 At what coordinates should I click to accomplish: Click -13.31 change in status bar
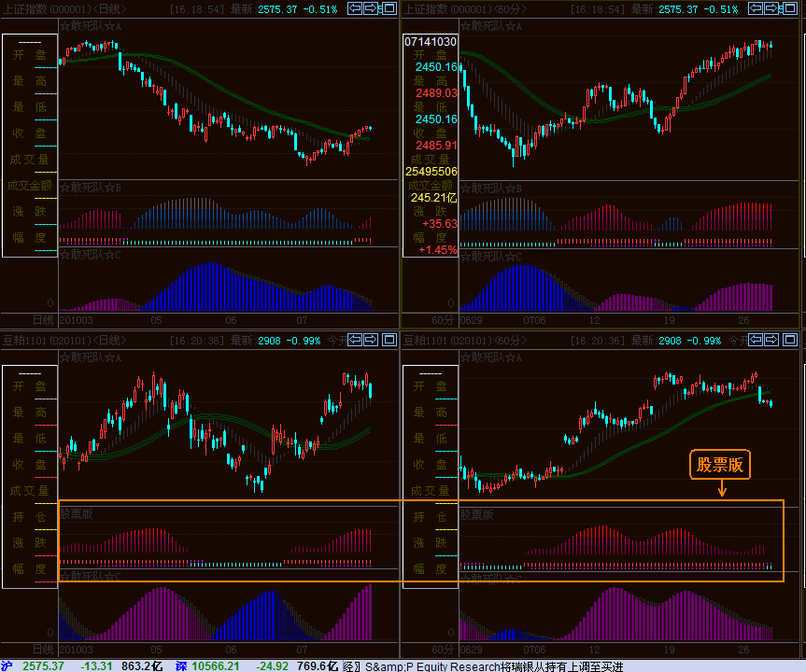pyautogui.click(x=96, y=665)
